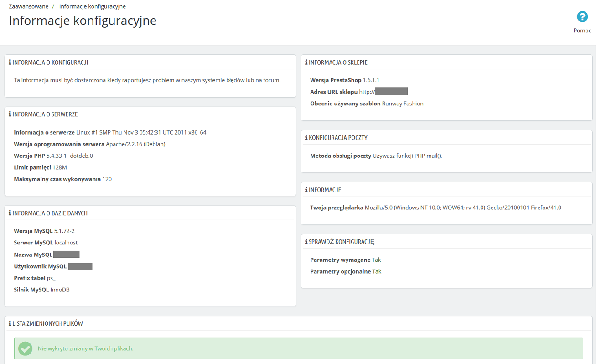Click the Informacje konfiguracyjne breadcrumb
The image size is (596, 364).
(x=93, y=6)
